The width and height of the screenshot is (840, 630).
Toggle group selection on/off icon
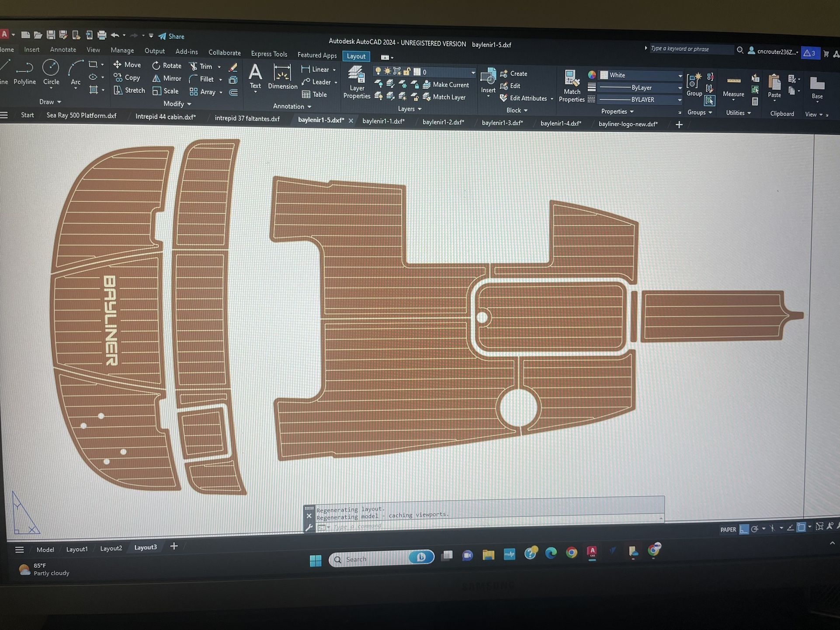[710, 101]
